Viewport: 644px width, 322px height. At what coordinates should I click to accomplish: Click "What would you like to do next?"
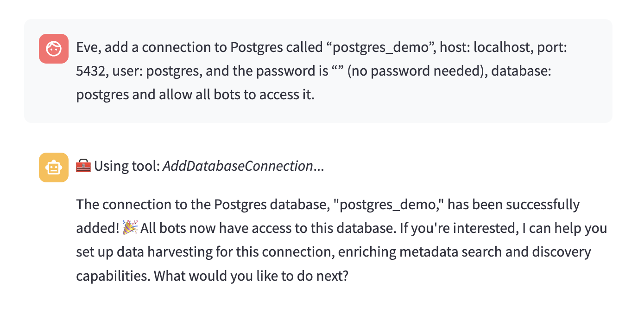pos(251,277)
